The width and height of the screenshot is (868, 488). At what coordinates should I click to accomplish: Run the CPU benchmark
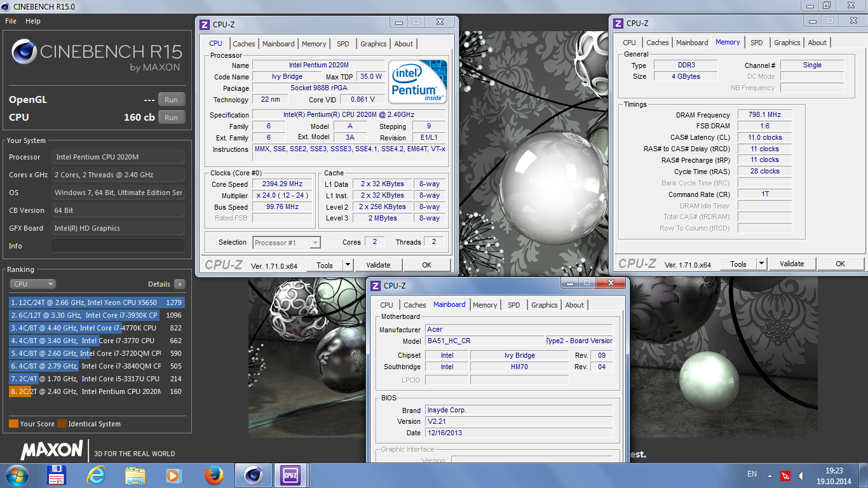click(172, 118)
